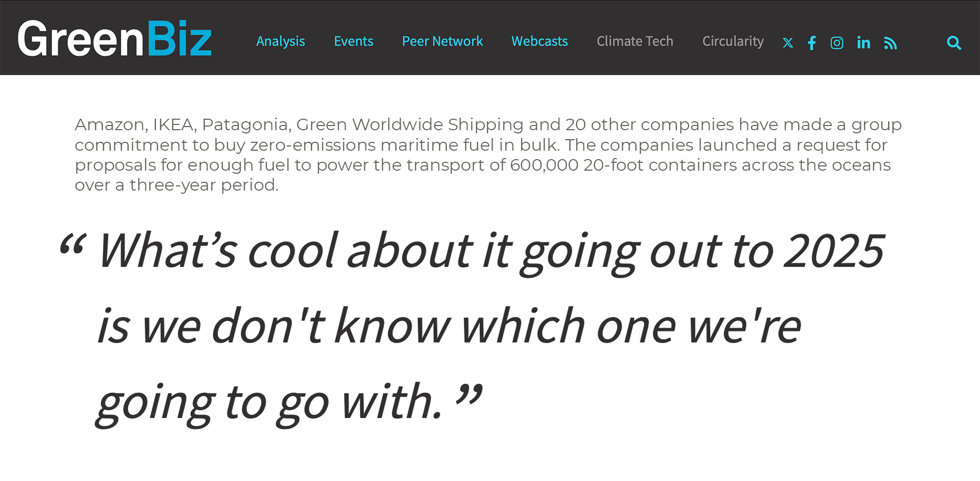Subscribe via the RSS feed icon
This screenshot has height=481, width=980.
890,43
